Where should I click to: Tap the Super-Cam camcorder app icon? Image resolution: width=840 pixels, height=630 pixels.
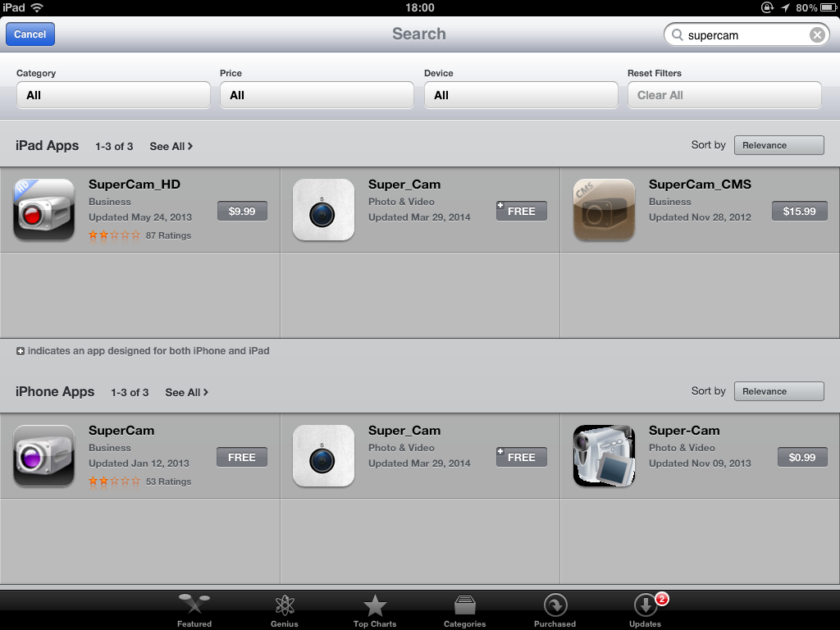[x=604, y=456]
